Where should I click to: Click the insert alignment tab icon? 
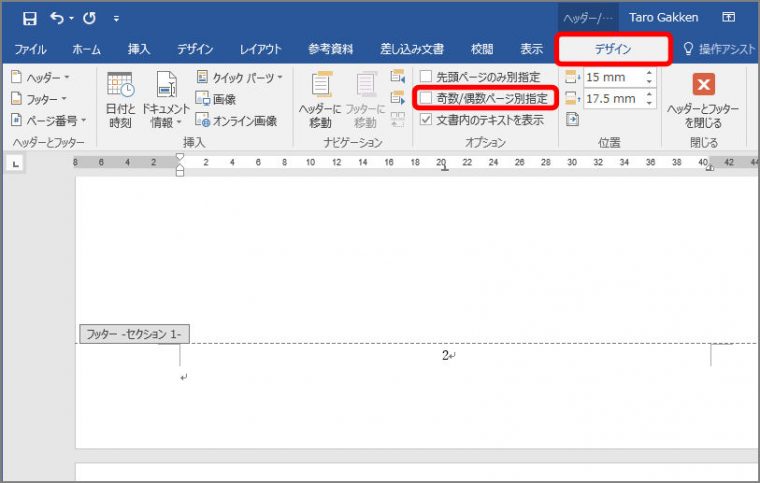pos(572,119)
